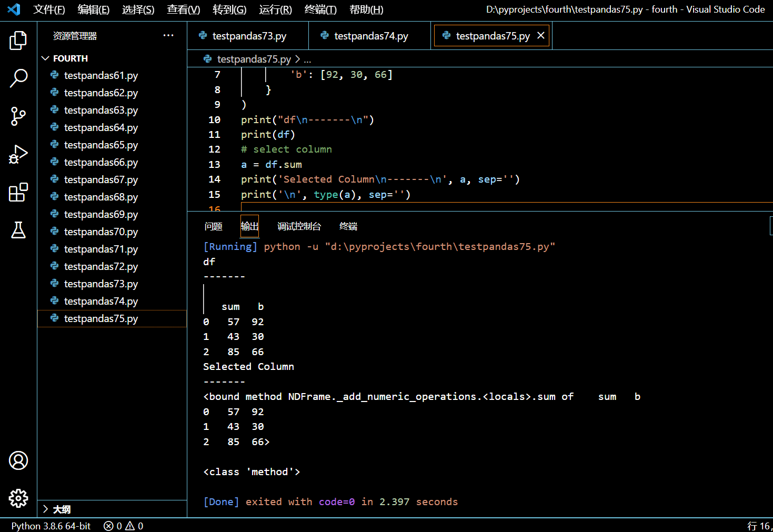Open testpandas63.py in explorer
The height and width of the screenshot is (532, 773).
point(112,110)
